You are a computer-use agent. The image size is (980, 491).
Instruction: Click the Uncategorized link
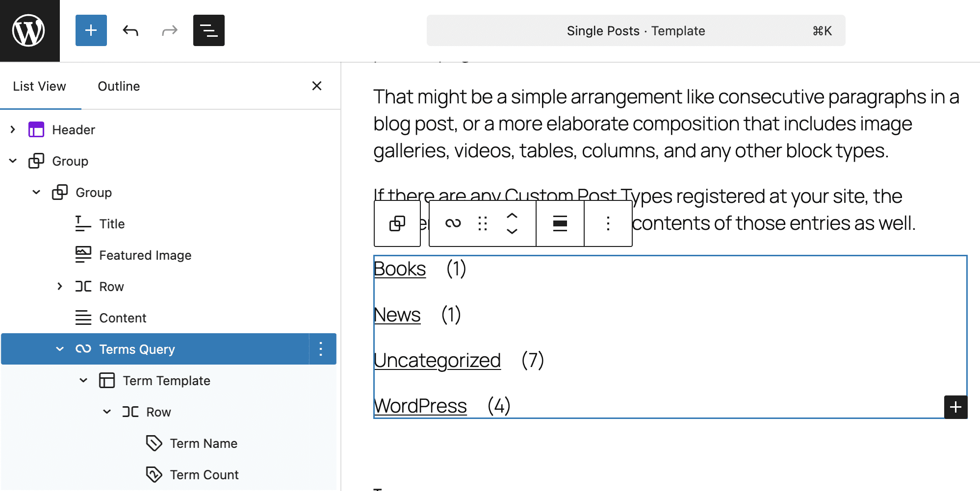point(437,360)
